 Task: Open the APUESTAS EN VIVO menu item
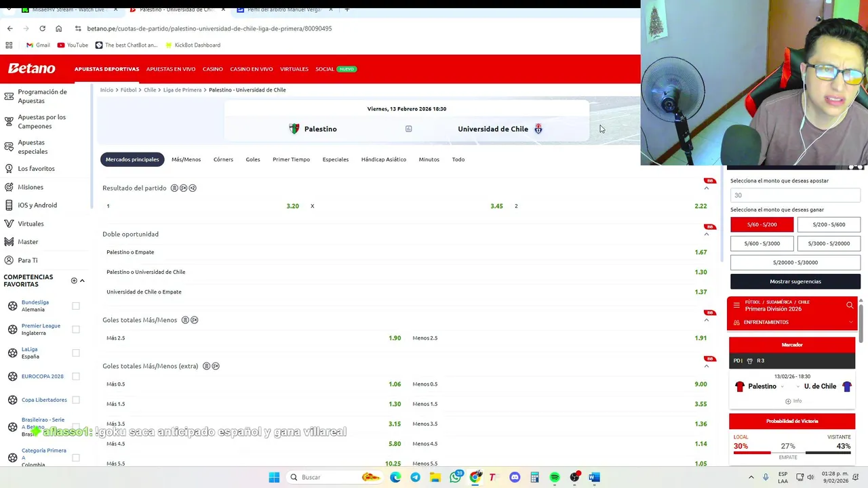(x=171, y=69)
